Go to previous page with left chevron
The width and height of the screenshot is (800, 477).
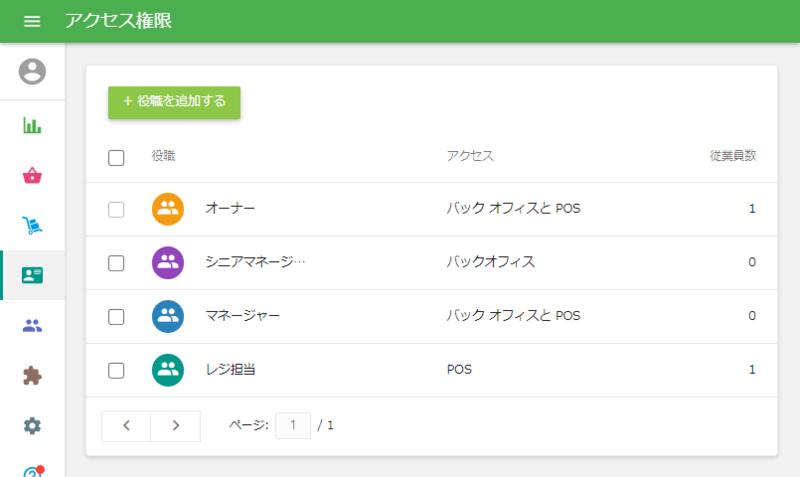coord(126,425)
